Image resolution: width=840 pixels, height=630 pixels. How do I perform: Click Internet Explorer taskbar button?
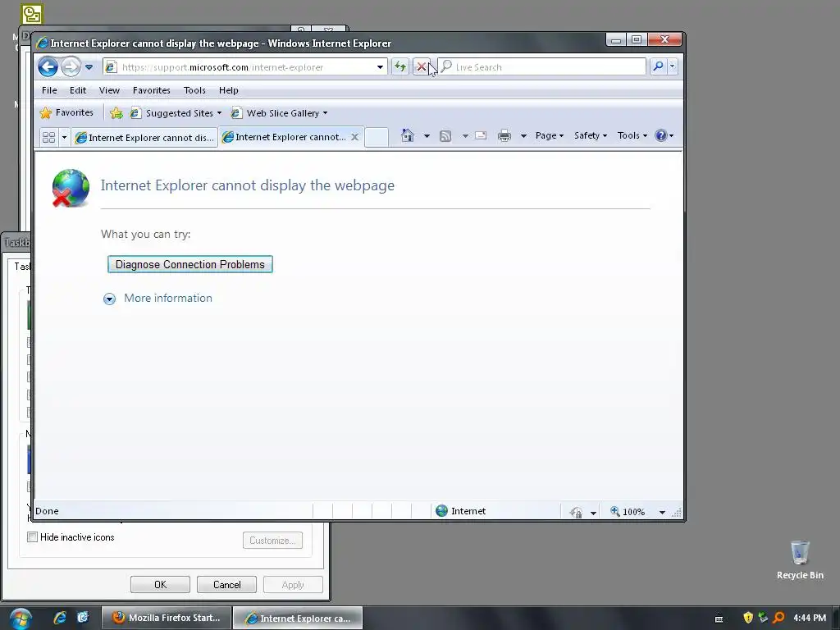(x=298, y=618)
